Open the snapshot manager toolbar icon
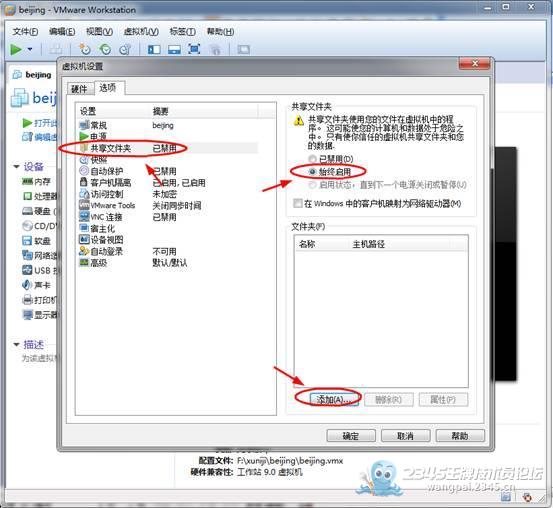Screen dimensions: 553x508 click(125, 49)
